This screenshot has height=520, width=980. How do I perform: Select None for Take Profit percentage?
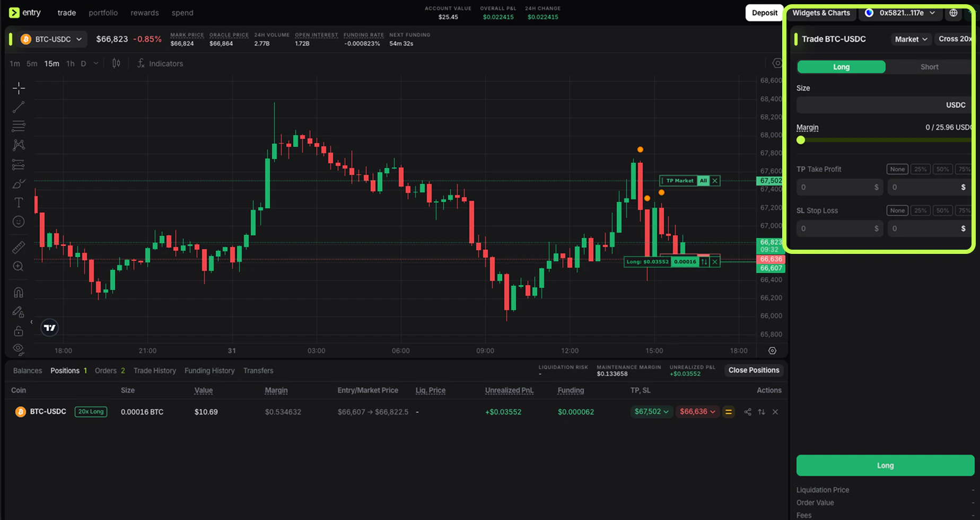click(x=897, y=169)
